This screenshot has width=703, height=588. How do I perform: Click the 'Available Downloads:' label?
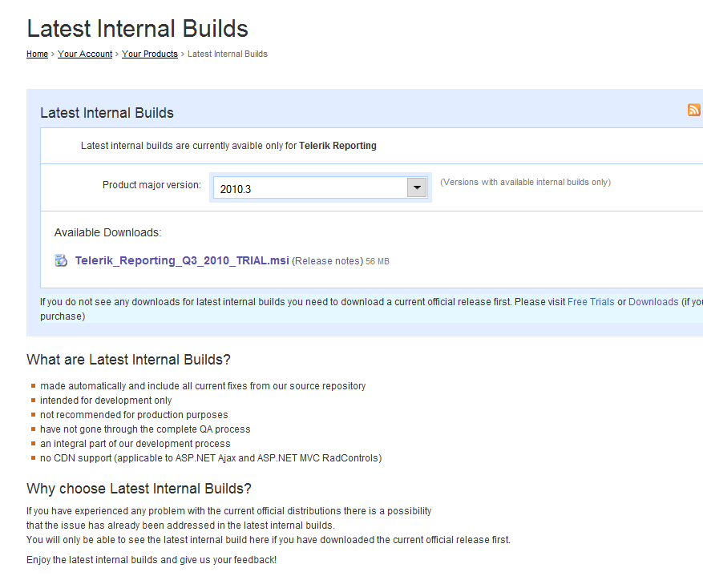click(x=108, y=233)
